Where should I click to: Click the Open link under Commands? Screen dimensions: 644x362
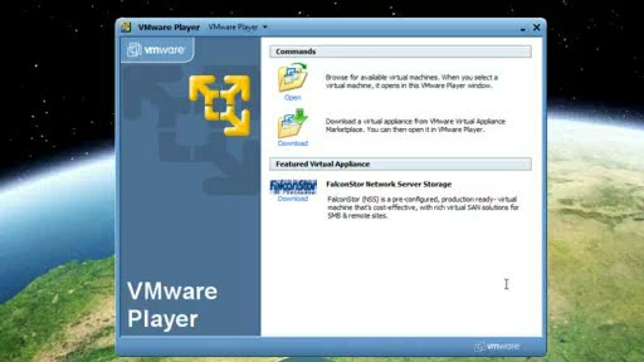tap(292, 98)
